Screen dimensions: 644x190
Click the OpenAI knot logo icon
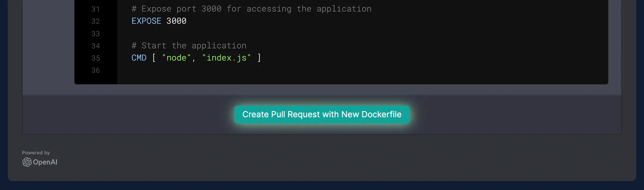pyautogui.click(x=27, y=162)
